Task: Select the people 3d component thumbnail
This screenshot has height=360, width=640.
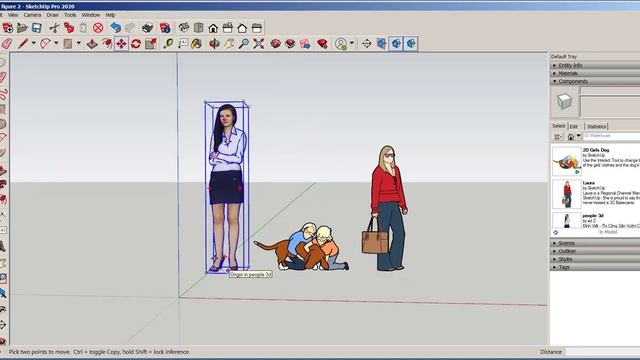Action: coord(567,220)
